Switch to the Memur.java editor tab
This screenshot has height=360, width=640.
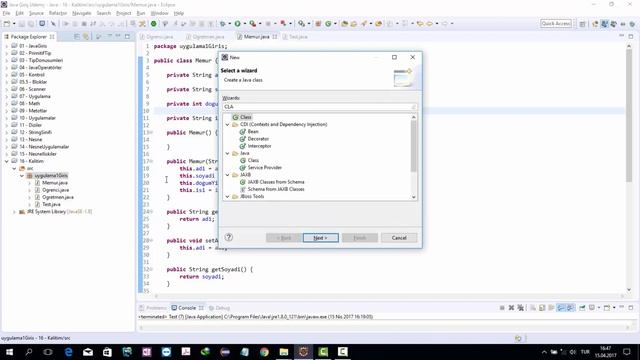(x=256, y=37)
